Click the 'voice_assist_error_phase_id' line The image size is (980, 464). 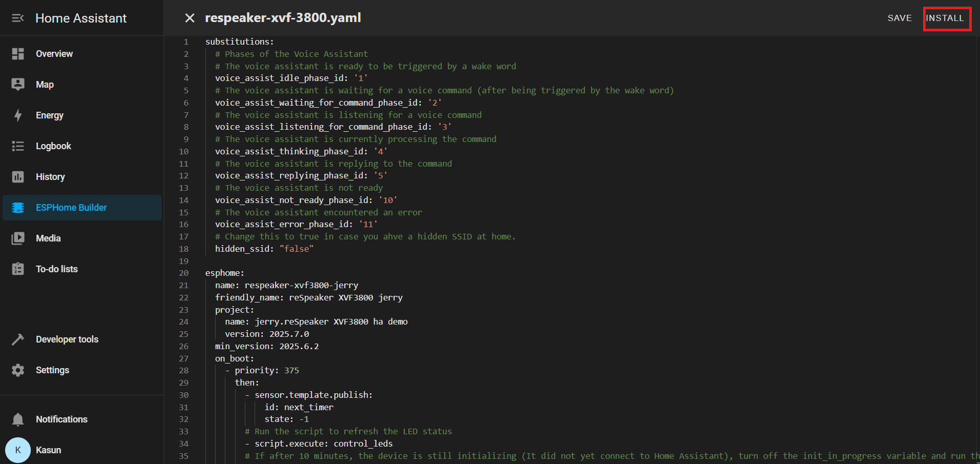[x=297, y=224]
